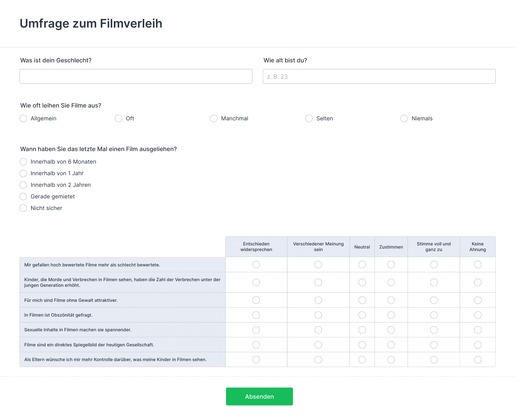Pick 'Selten' as rental frequency
The image size is (515, 420).
pos(309,118)
